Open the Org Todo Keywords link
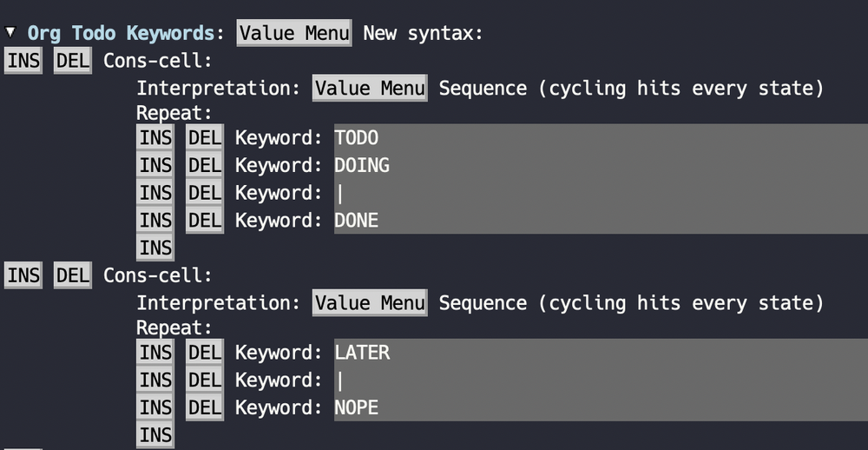This screenshot has height=450, width=868. (120, 33)
